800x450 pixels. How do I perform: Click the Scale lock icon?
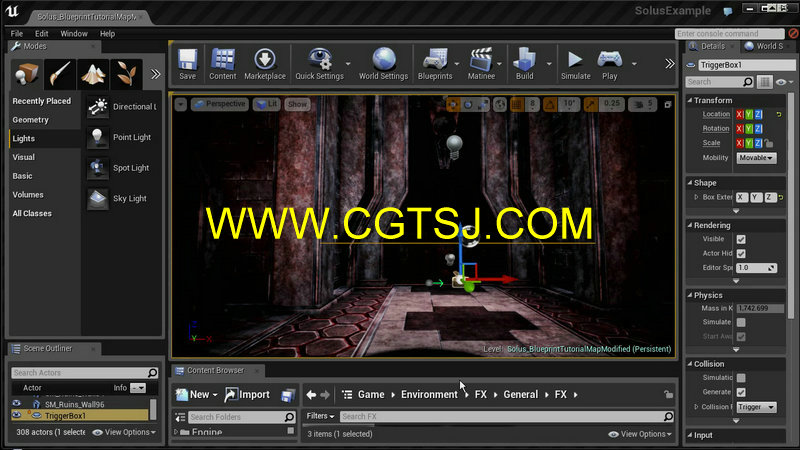coord(769,143)
